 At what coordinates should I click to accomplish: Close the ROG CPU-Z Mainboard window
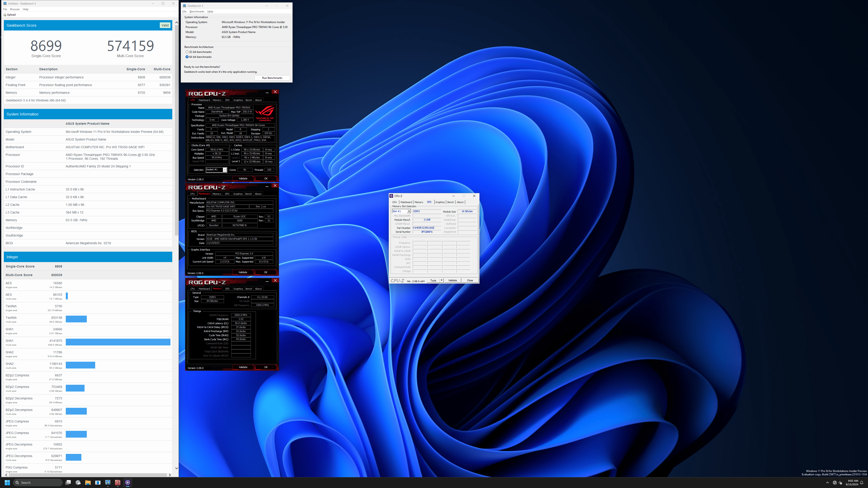coord(275,185)
